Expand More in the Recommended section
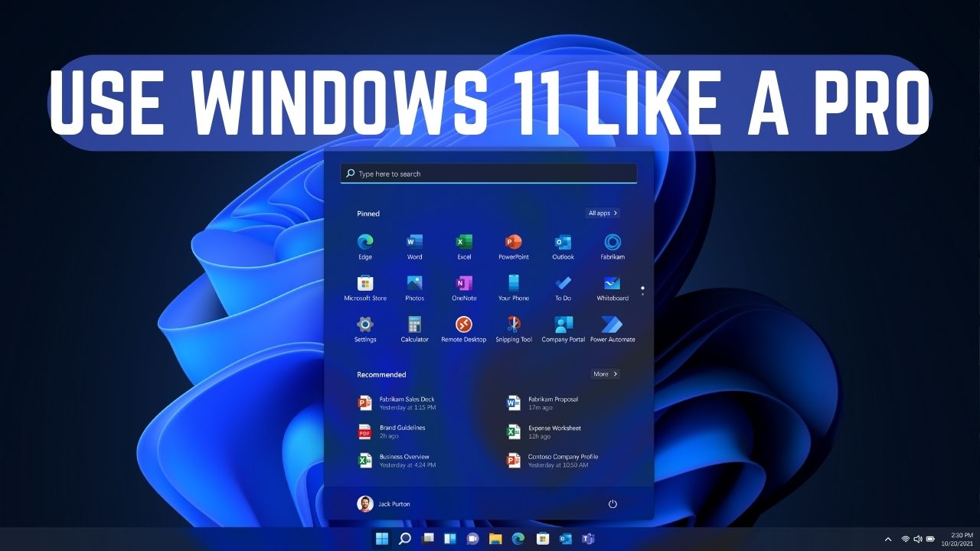Screen dimensions: 980x551 [x=604, y=373]
